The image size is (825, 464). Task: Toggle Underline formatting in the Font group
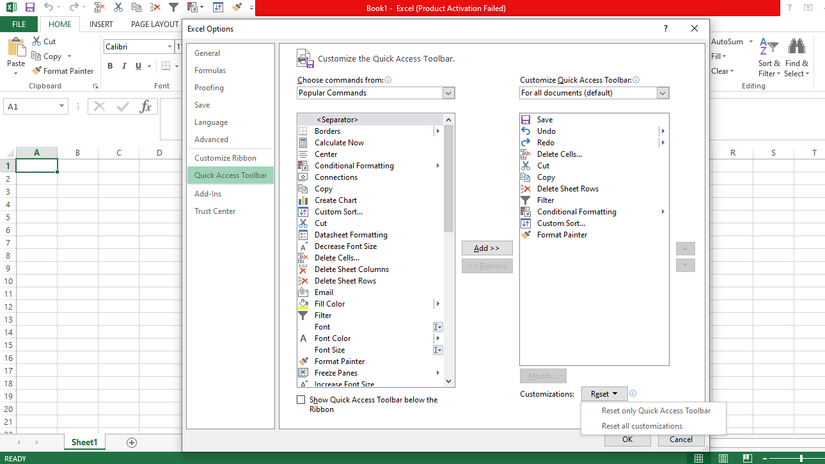click(x=138, y=66)
